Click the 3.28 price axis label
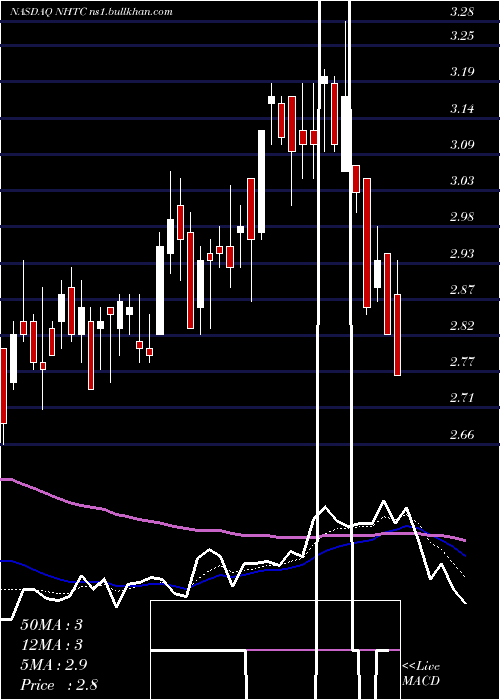 pyautogui.click(x=462, y=12)
